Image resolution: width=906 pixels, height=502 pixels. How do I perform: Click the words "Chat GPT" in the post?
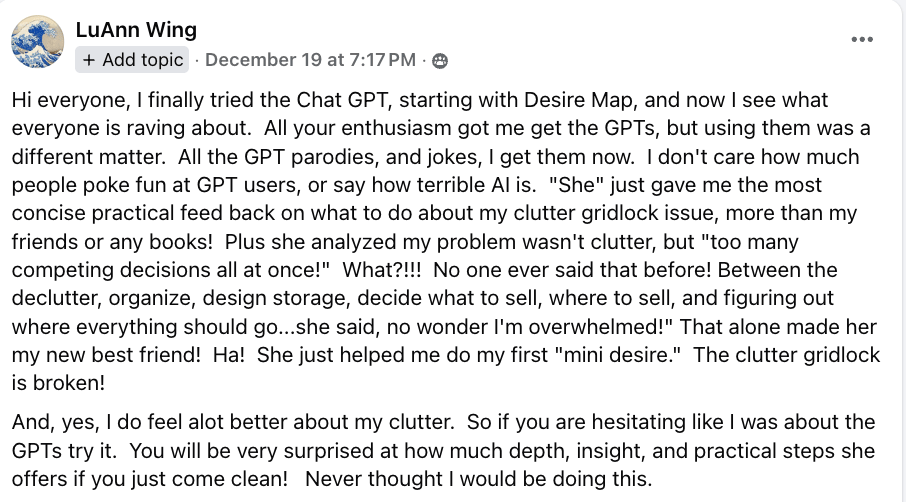(x=342, y=100)
